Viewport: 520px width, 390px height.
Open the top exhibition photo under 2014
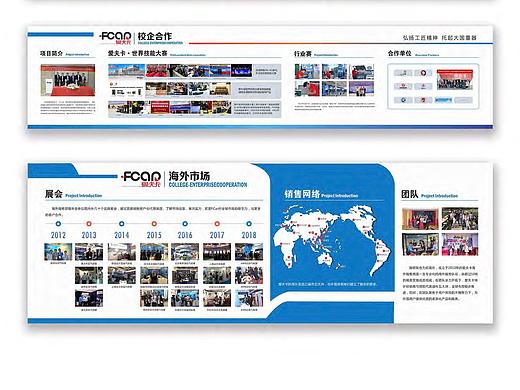[122, 252]
